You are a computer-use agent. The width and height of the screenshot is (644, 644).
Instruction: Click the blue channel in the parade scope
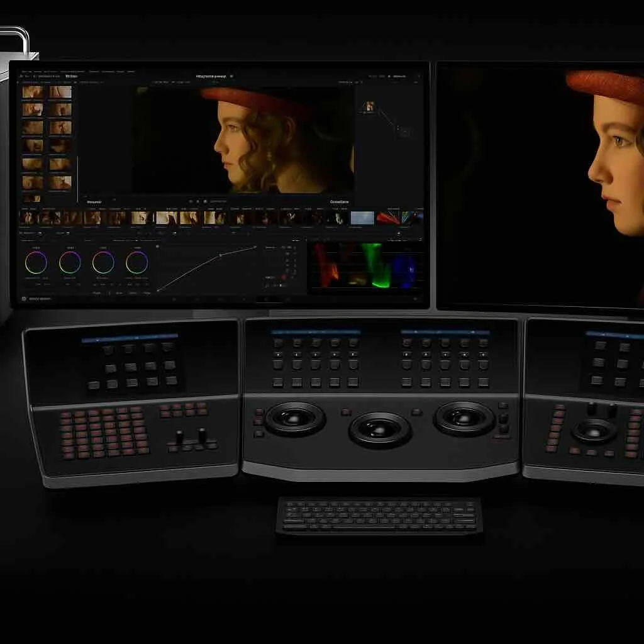coord(405,271)
